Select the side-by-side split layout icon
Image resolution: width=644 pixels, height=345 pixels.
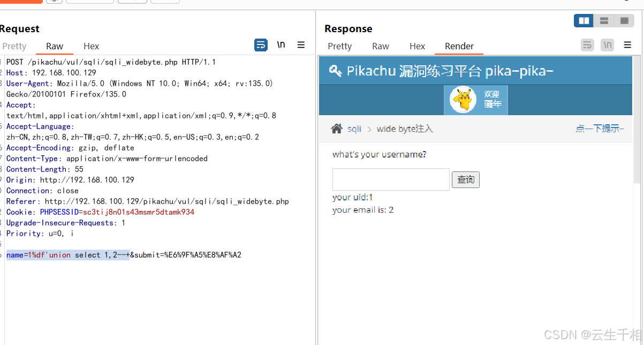click(x=584, y=21)
